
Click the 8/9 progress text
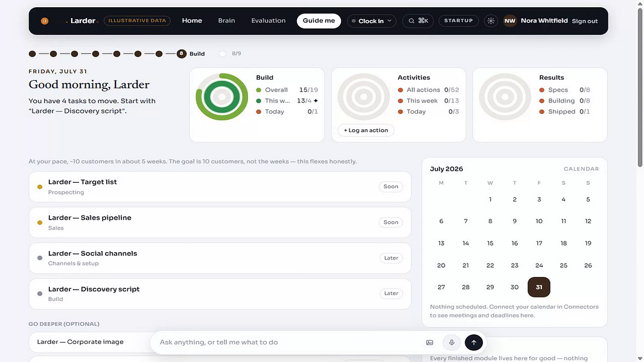[x=236, y=53]
